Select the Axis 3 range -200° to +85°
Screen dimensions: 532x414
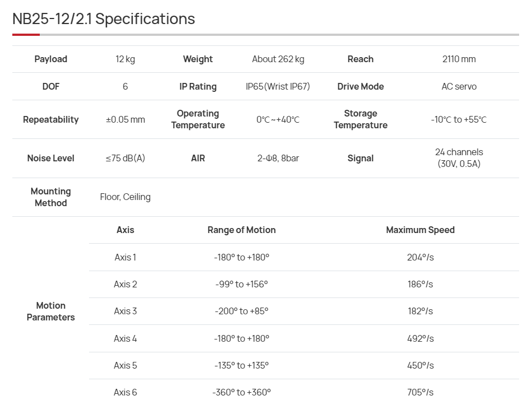click(x=241, y=311)
